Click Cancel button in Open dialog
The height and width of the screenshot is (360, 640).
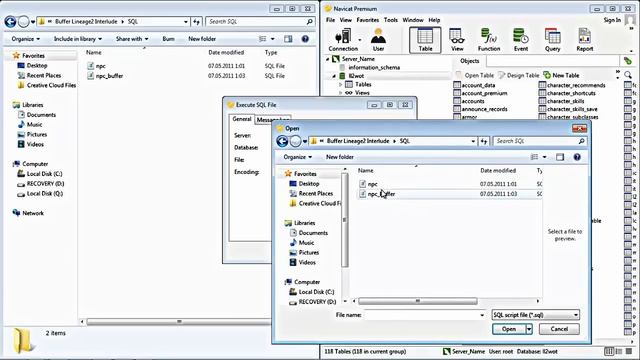(559, 329)
